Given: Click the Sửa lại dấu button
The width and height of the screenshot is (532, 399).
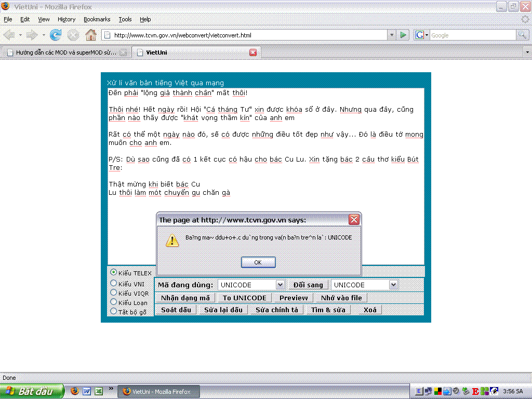Looking at the screenshot, I should pos(223,310).
